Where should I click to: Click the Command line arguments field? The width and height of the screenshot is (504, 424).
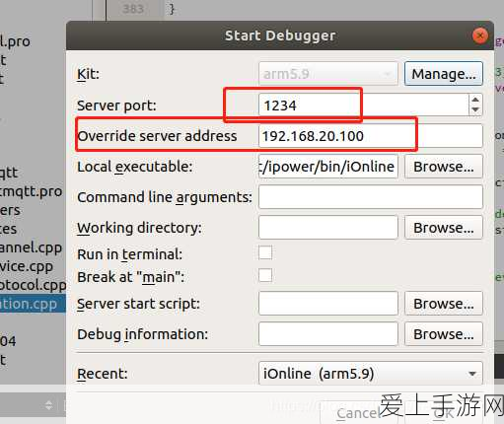[371, 197]
